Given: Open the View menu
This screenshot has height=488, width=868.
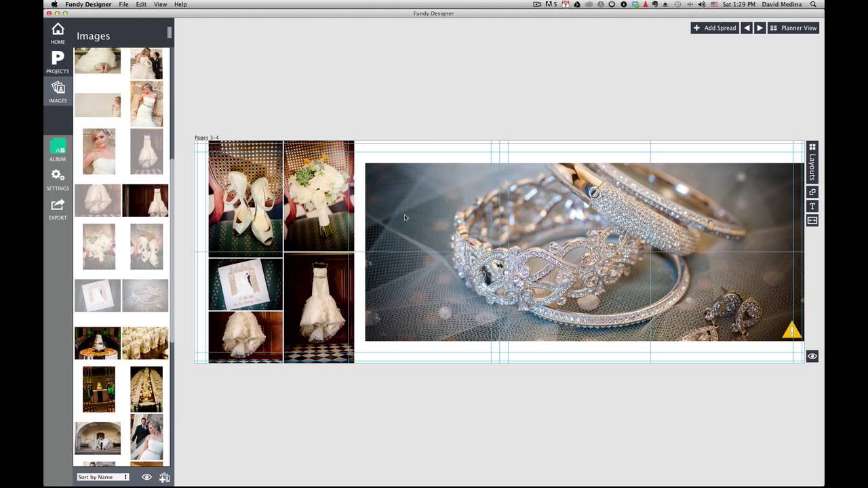Looking at the screenshot, I should (160, 4).
